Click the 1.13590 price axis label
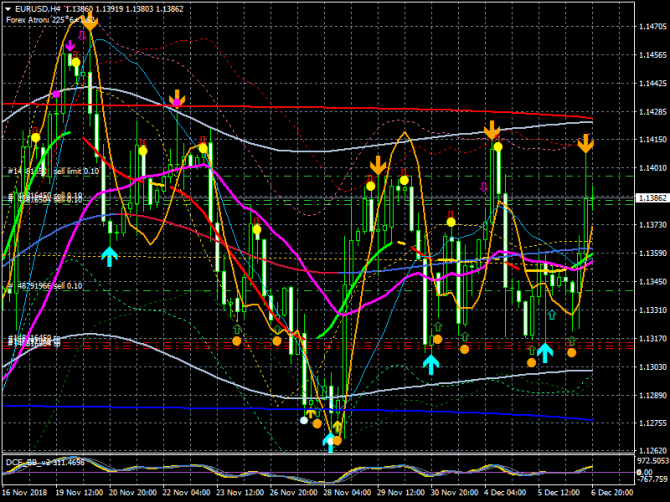 652,253
